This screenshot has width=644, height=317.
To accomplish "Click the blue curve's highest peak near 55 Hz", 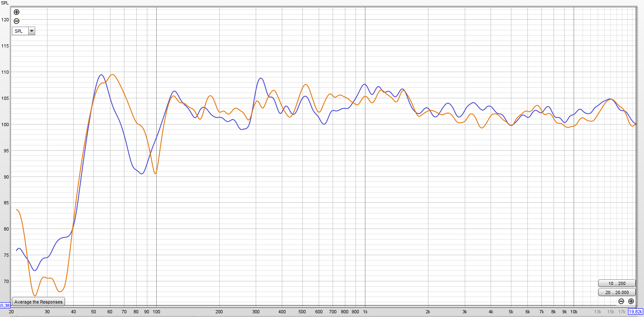I will tap(101, 75).
